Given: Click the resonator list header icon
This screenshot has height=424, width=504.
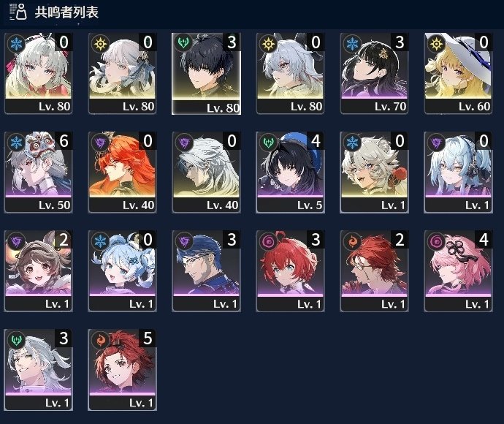Looking at the screenshot, I should [18, 12].
